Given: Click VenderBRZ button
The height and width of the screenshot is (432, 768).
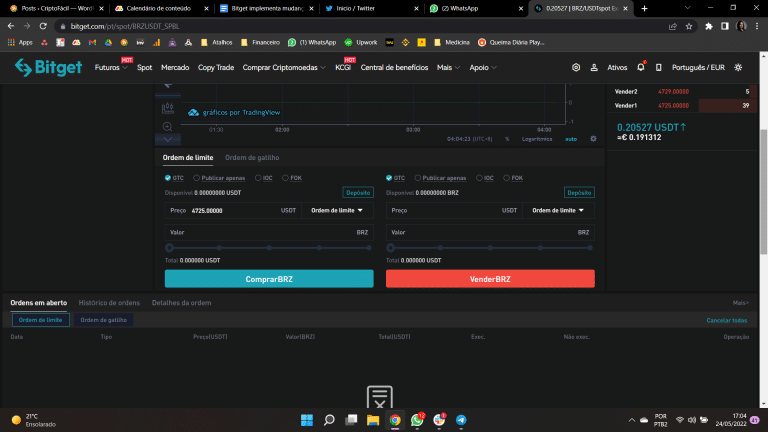Looking at the screenshot, I should pos(490,279).
